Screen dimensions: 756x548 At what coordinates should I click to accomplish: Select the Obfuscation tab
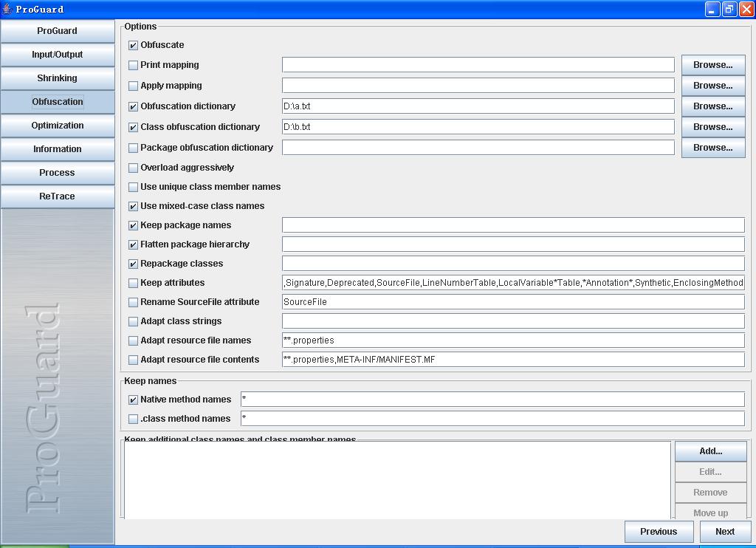click(x=58, y=102)
